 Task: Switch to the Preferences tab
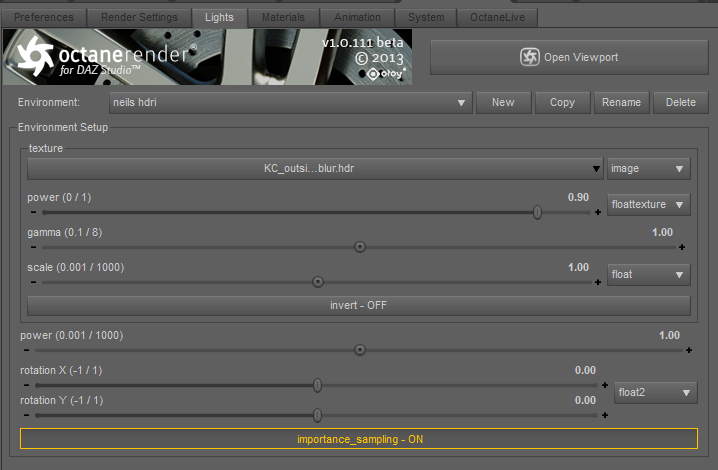click(x=44, y=17)
